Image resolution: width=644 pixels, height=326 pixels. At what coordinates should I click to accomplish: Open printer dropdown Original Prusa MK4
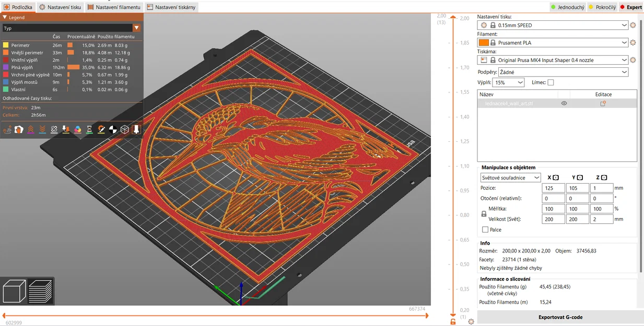tap(553, 60)
